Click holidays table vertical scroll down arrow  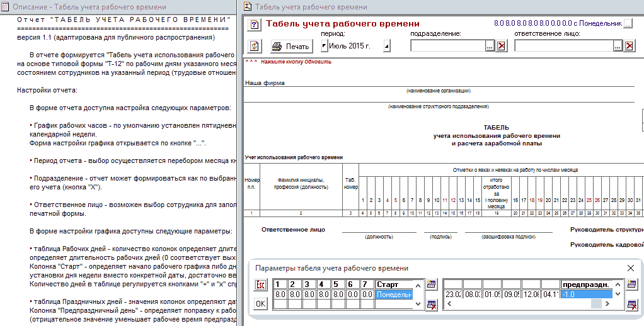coord(617,294)
